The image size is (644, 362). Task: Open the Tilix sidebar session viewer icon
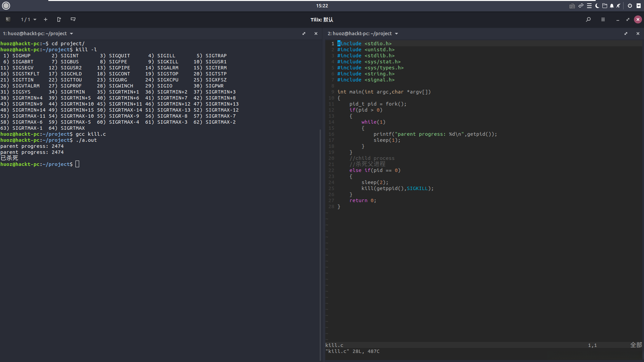8,19
